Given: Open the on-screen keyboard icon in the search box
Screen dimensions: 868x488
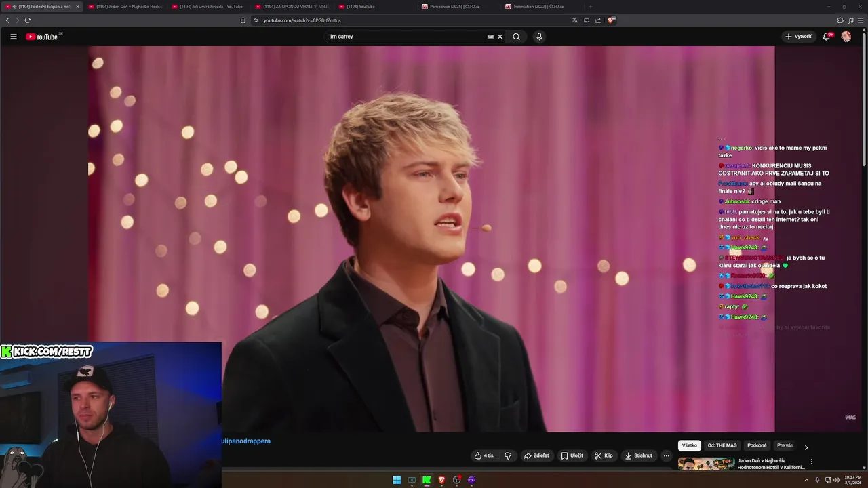Looking at the screenshot, I should pyautogui.click(x=490, y=37).
